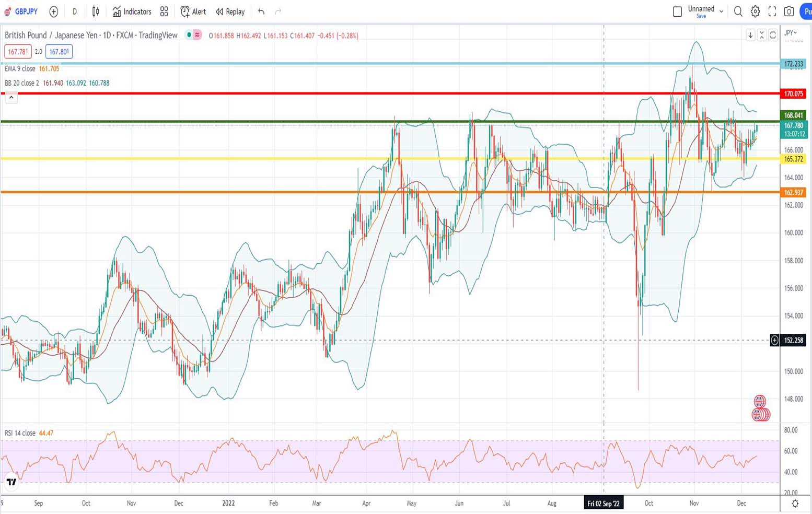This screenshot has height=514, width=812.
Task: Select the GBPJPY symbol tab
Action: (25, 11)
